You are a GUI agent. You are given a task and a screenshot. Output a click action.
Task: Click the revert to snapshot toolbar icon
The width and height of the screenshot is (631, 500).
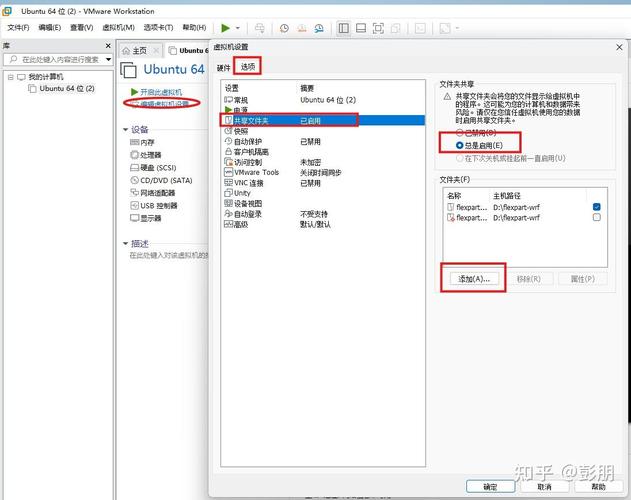click(x=302, y=28)
